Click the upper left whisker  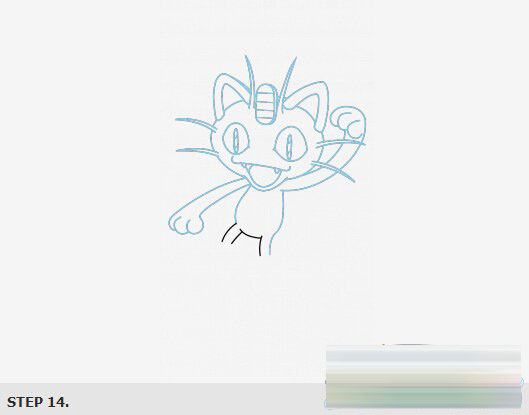pyautogui.click(x=195, y=123)
